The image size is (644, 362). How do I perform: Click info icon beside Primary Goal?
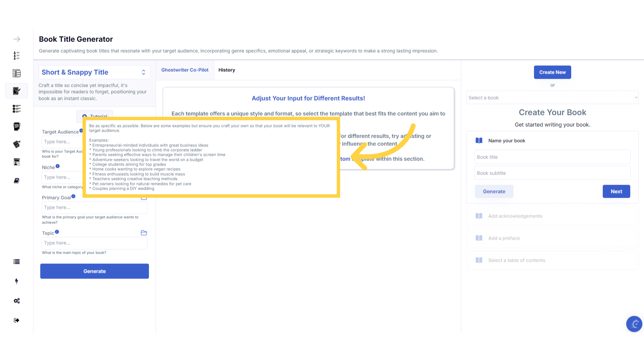coord(73,196)
